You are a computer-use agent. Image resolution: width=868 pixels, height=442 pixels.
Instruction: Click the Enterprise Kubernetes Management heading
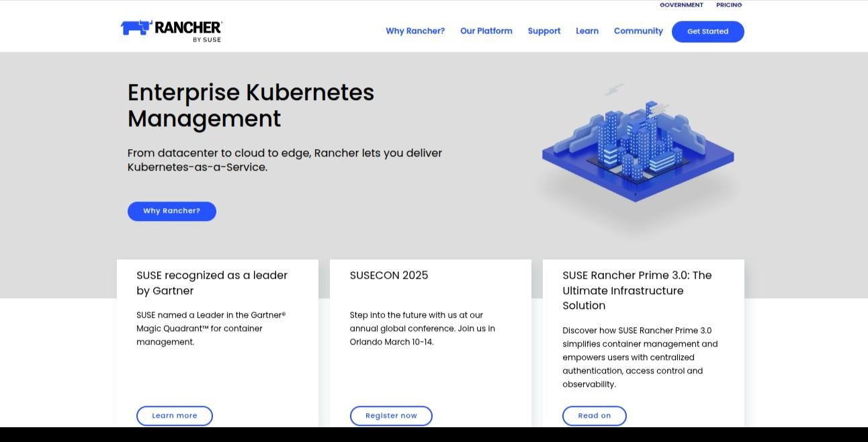tap(251, 105)
